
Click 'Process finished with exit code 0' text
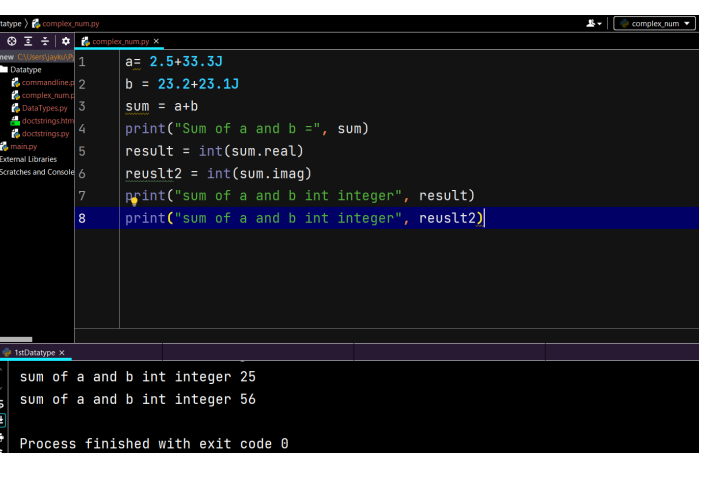pyautogui.click(x=154, y=444)
